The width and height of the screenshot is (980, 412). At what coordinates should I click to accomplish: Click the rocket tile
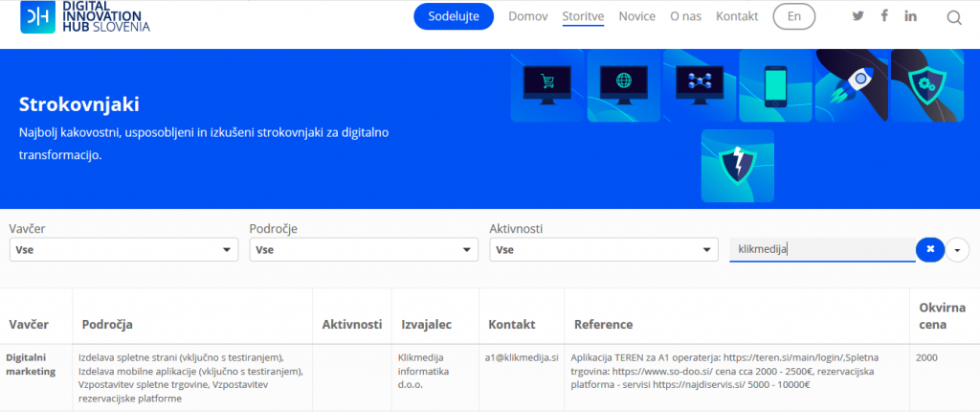point(852,85)
